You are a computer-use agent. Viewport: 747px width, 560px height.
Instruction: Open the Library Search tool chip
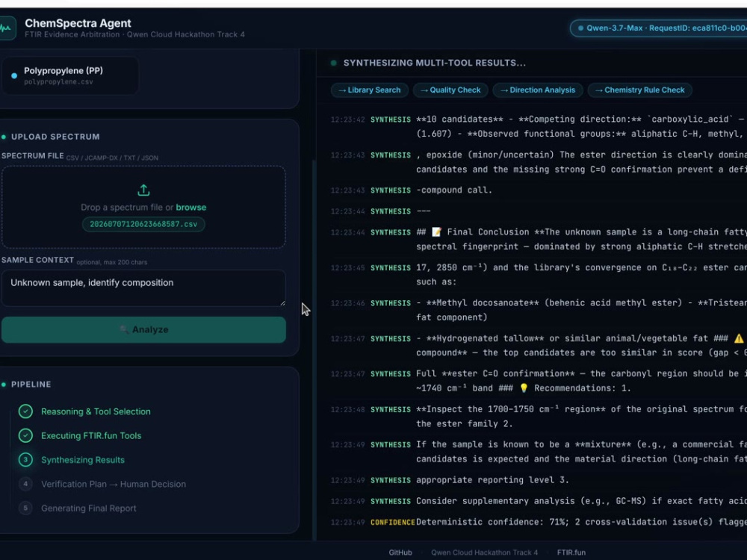369,90
